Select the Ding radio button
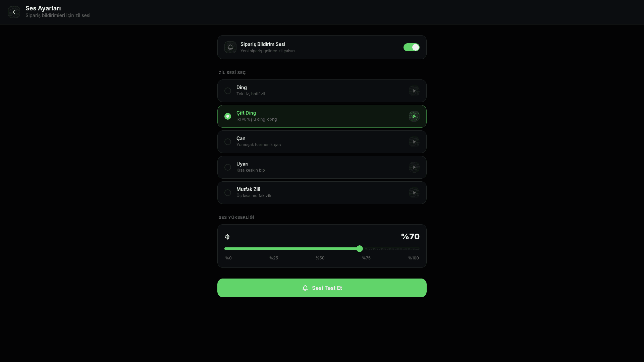This screenshot has height=362, width=644. click(x=228, y=91)
